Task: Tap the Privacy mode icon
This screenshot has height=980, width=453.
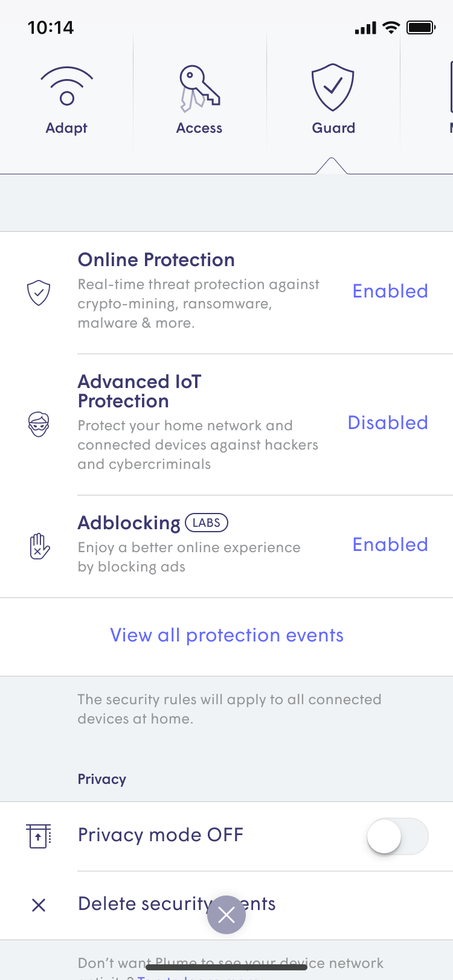Action: pyautogui.click(x=39, y=836)
